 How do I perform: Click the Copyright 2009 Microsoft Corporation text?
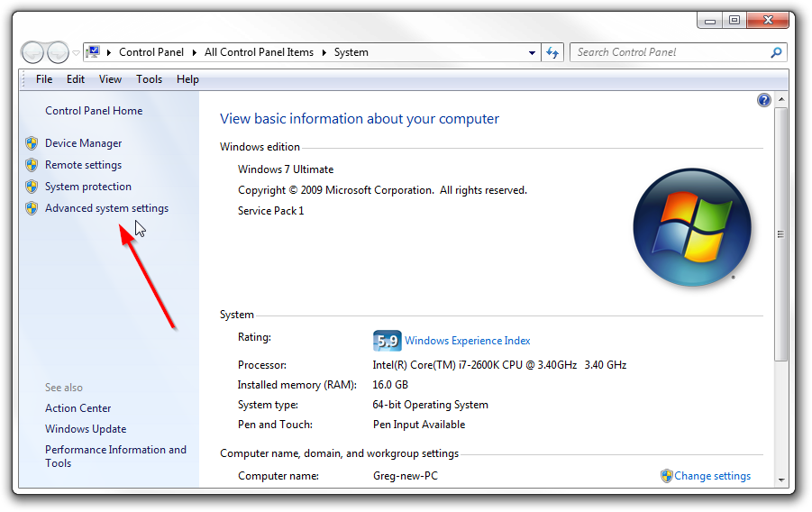pyautogui.click(x=383, y=190)
